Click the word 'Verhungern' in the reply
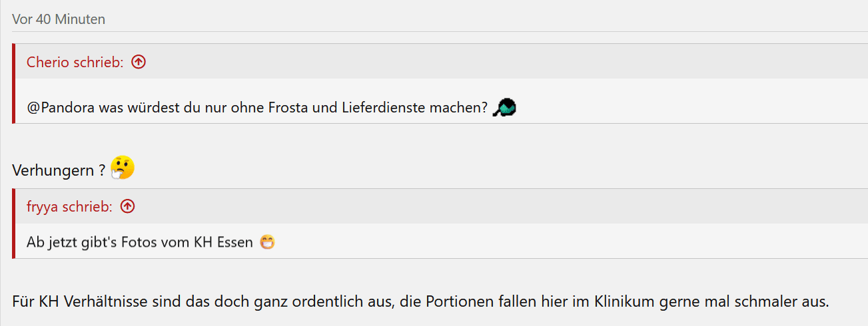This screenshot has height=326, width=868. pos(53,170)
